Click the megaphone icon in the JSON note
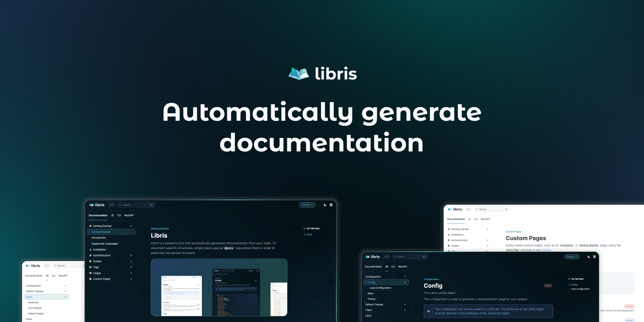The width and height of the screenshot is (644, 322). pos(429,310)
